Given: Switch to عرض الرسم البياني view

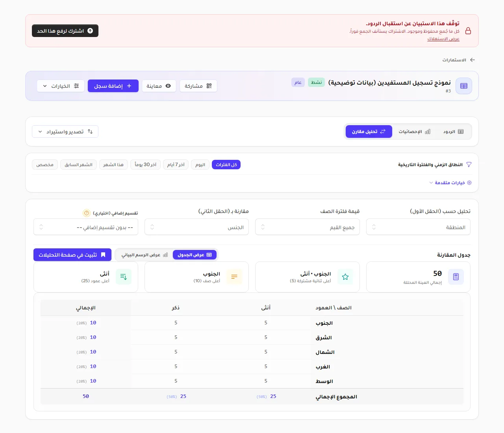Looking at the screenshot, I should pos(145,255).
